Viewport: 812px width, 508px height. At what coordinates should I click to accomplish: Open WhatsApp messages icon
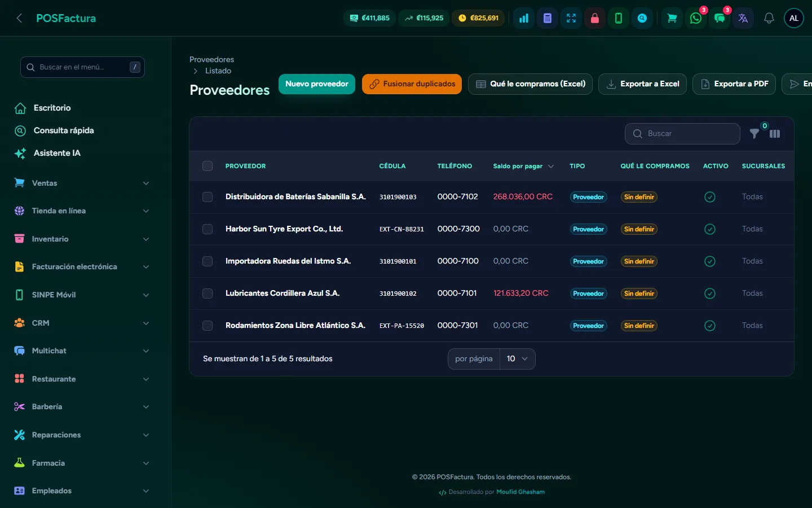696,18
